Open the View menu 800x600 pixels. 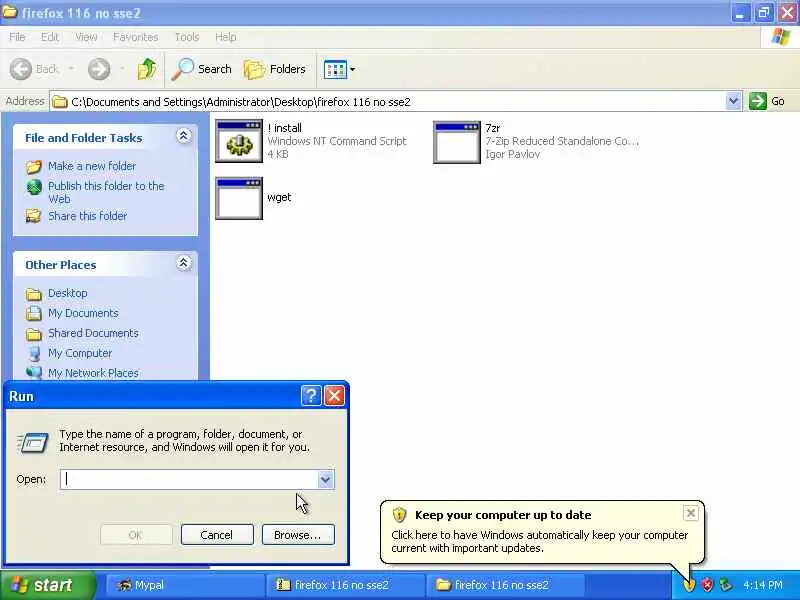(86, 37)
